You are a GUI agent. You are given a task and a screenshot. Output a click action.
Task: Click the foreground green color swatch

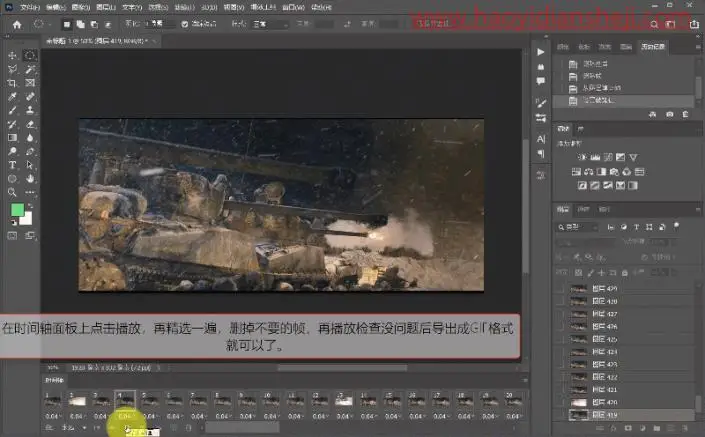pos(18,210)
